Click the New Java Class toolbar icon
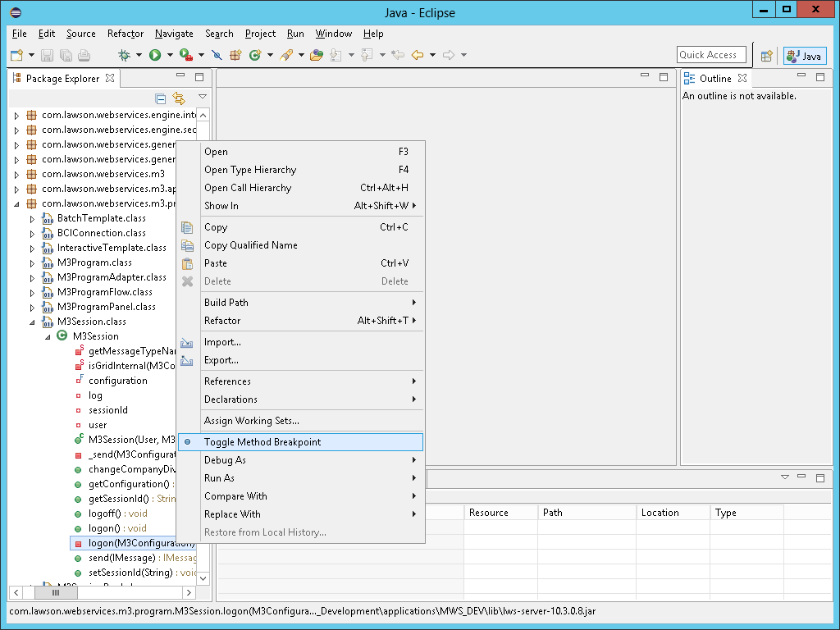The width and height of the screenshot is (840, 630). 255,55
